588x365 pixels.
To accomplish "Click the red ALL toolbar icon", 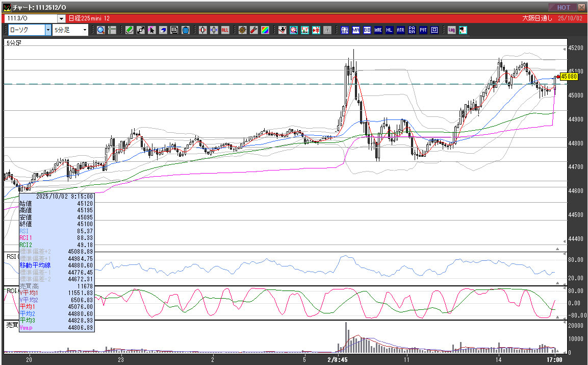I will click(x=225, y=30).
